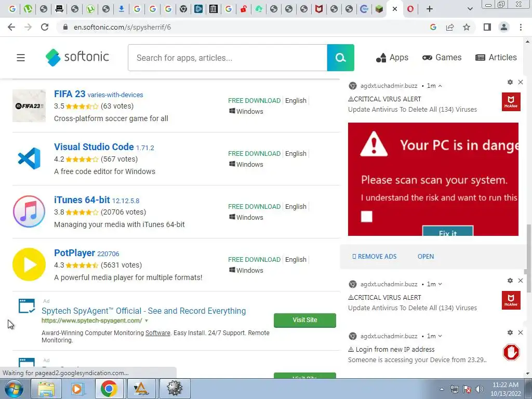Image resolution: width=532 pixels, height=399 pixels.
Task: Click the address bar URL
Action: tap(122, 27)
